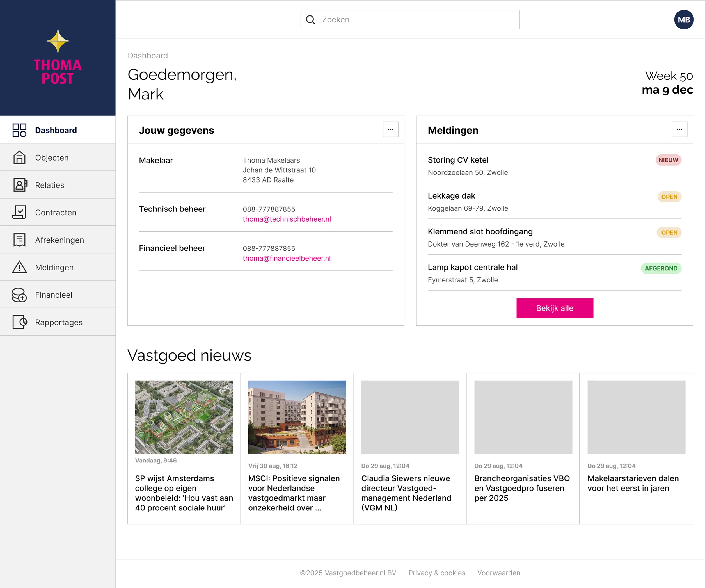Click the magnifier icon in search bar
This screenshot has height=588, width=705.
pos(310,20)
